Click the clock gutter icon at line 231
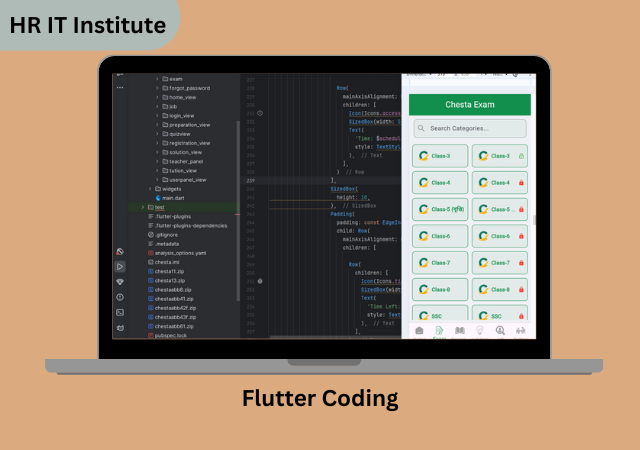Image resolution: width=640 pixels, height=450 pixels. 260,113
